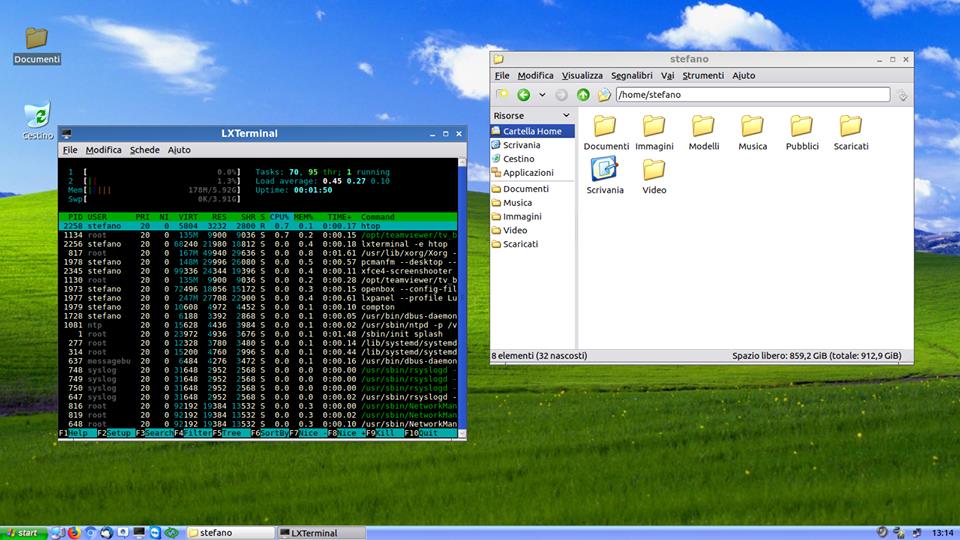Open File menu in stefano file manager
Screen dimensions: 960x540
502,75
